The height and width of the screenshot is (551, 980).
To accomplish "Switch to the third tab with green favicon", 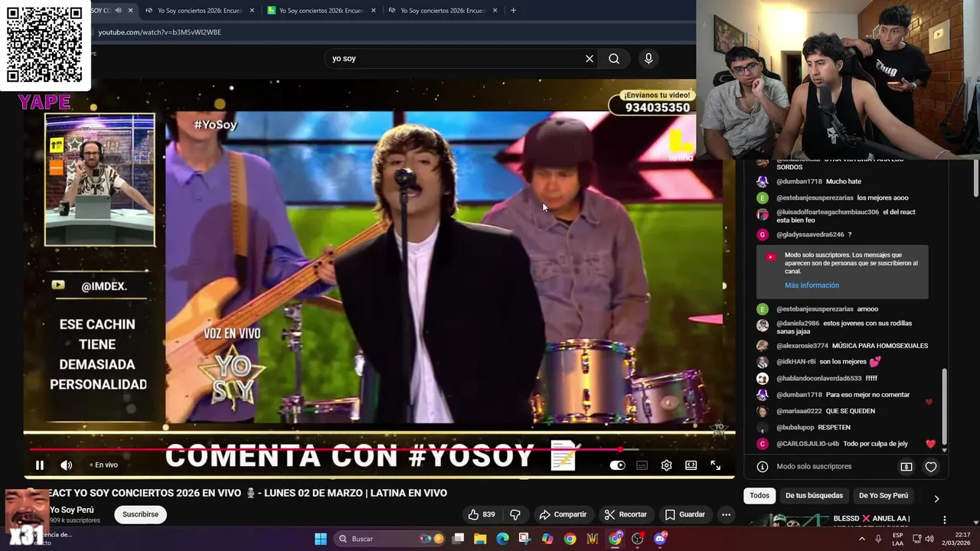I will coord(322,11).
